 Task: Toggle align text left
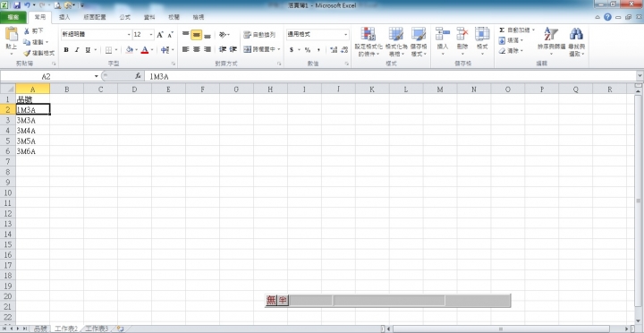(x=186, y=49)
